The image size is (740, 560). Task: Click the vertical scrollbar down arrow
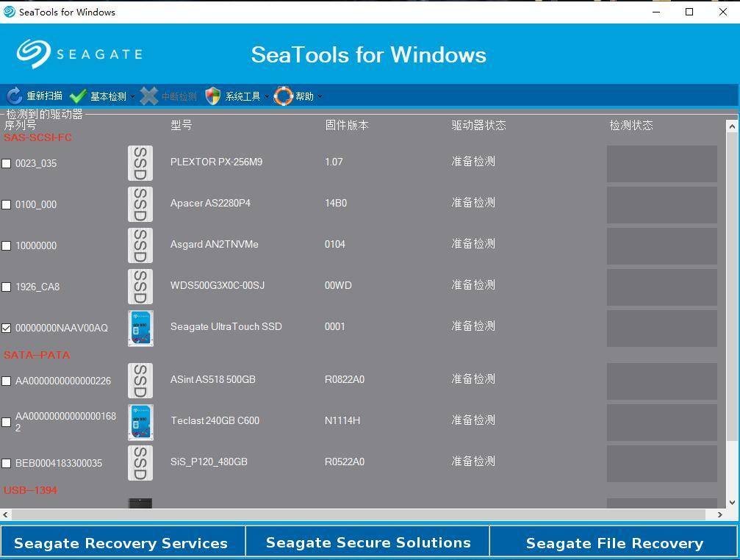732,502
